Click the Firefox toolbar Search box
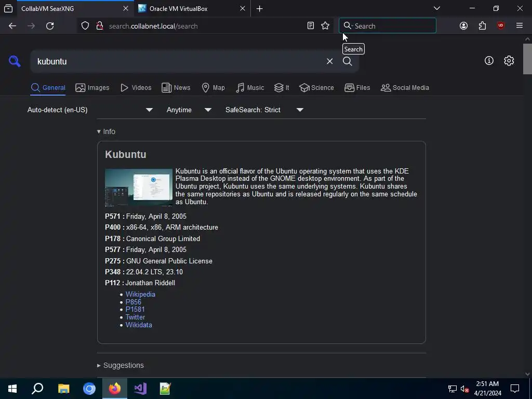The height and width of the screenshot is (399, 532). click(388, 26)
